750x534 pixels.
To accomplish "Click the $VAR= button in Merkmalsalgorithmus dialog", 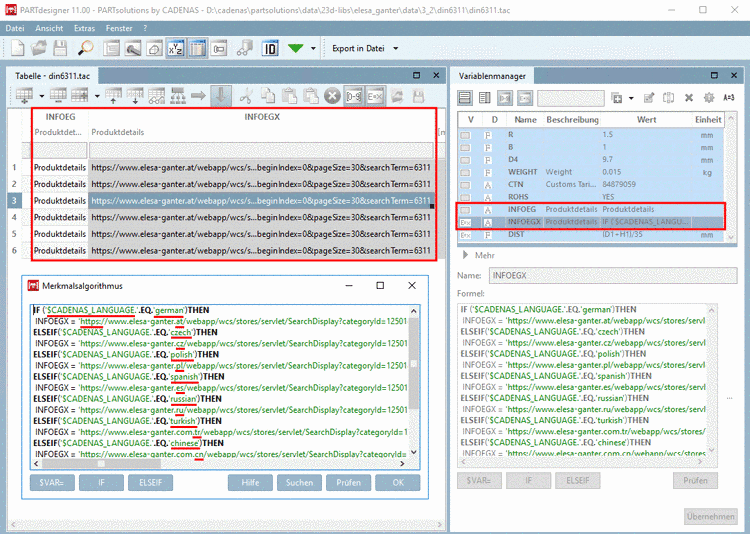I will [52, 483].
